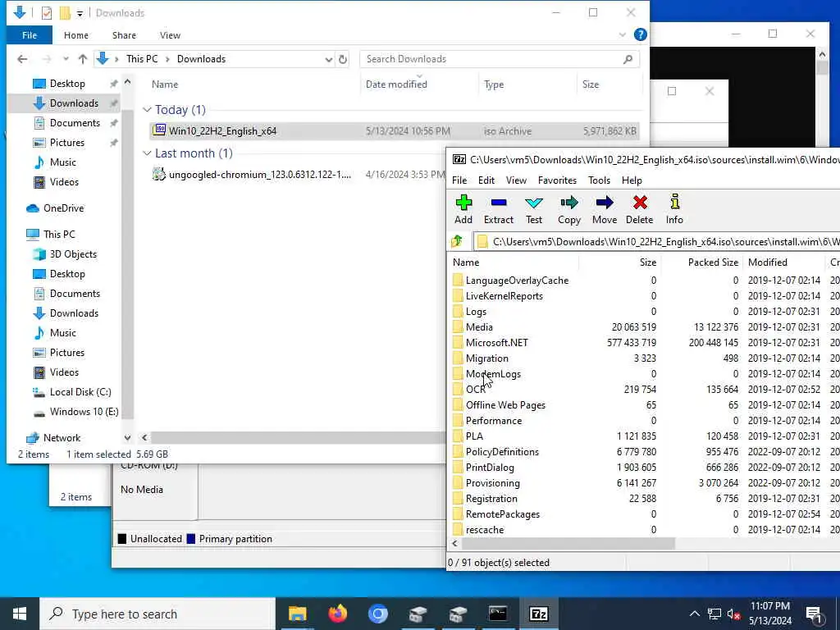The height and width of the screenshot is (630, 840).
Task: Open the Favorites menu in 7-Zip
Action: click(x=557, y=180)
